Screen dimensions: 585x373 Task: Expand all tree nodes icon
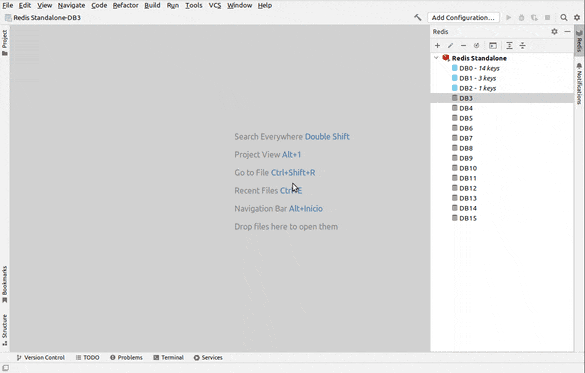tap(509, 46)
